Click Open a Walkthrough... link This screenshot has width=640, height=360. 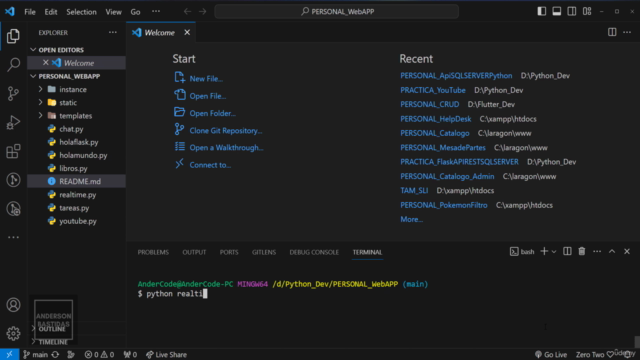click(x=227, y=148)
